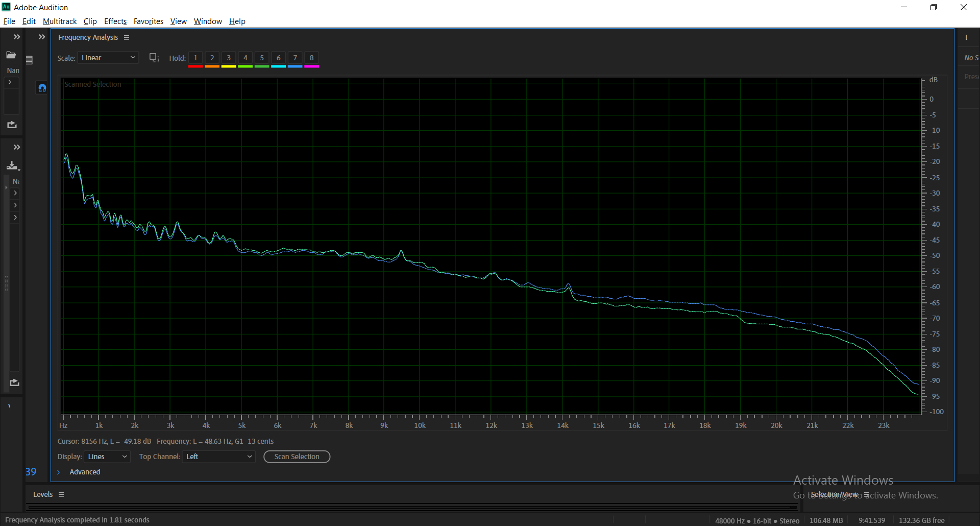Click the 9:41.539 duration status
Image resolution: width=980 pixels, height=526 pixels.
872,520
